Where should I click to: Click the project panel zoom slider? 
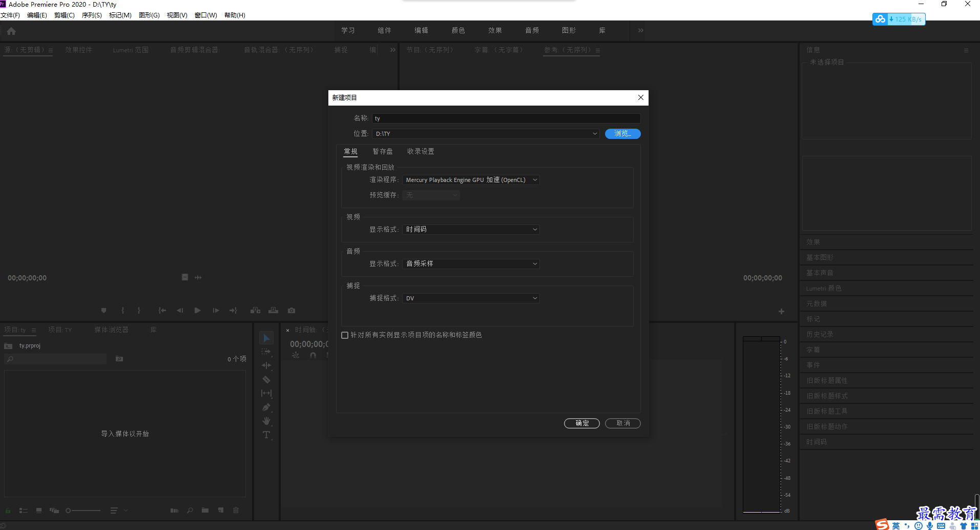(x=84, y=511)
